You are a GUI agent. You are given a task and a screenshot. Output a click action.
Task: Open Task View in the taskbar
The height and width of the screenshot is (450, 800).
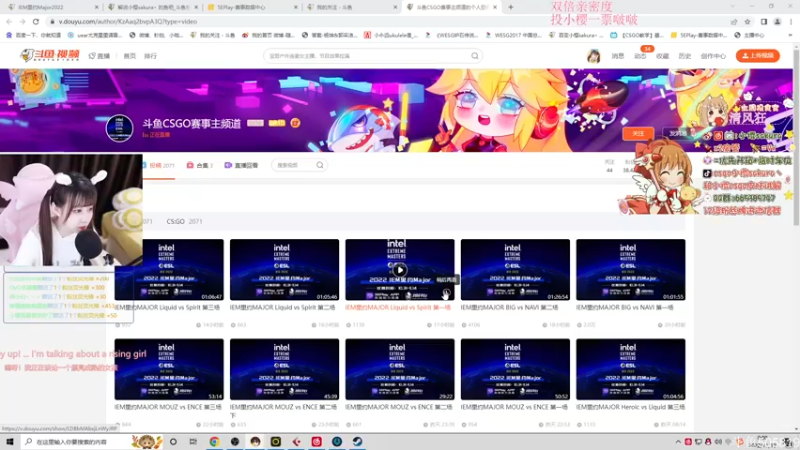pos(193,441)
